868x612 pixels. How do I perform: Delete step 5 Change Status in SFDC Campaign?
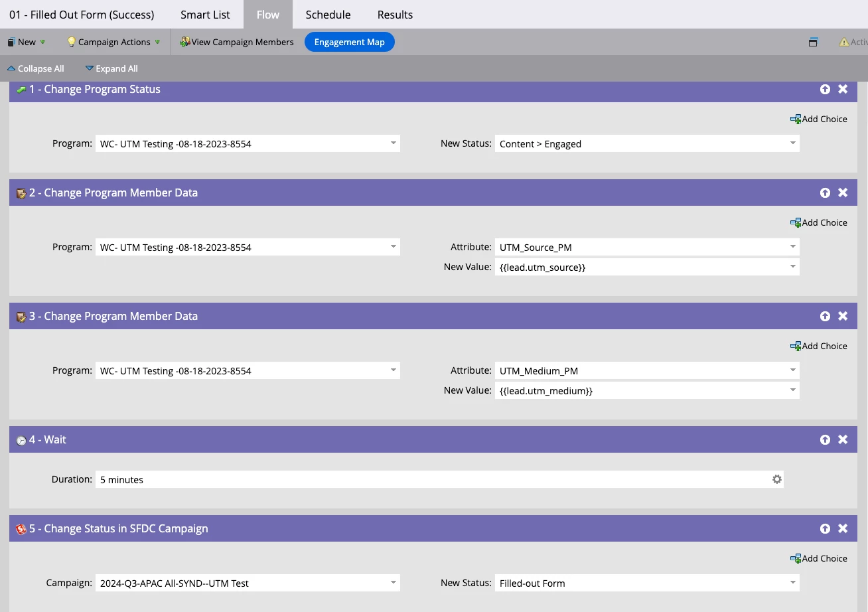click(843, 528)
